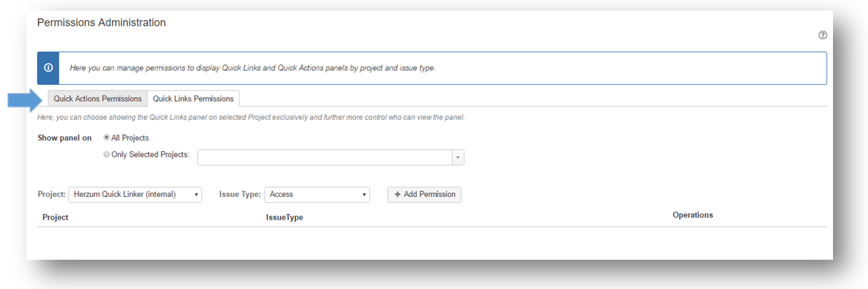Image resolution: width=868 pixels, height=289 pixels.
Task: Switch to the Quick Actions Permissions tab
Action: 98,99
